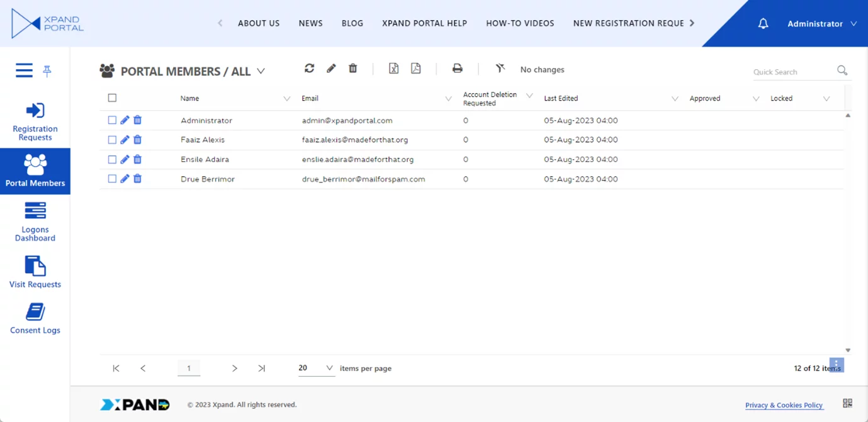The height and width of the screenshot is (422, 868).
Task: Tick the checkbox for the Administrator row
Action: [112, 120]
